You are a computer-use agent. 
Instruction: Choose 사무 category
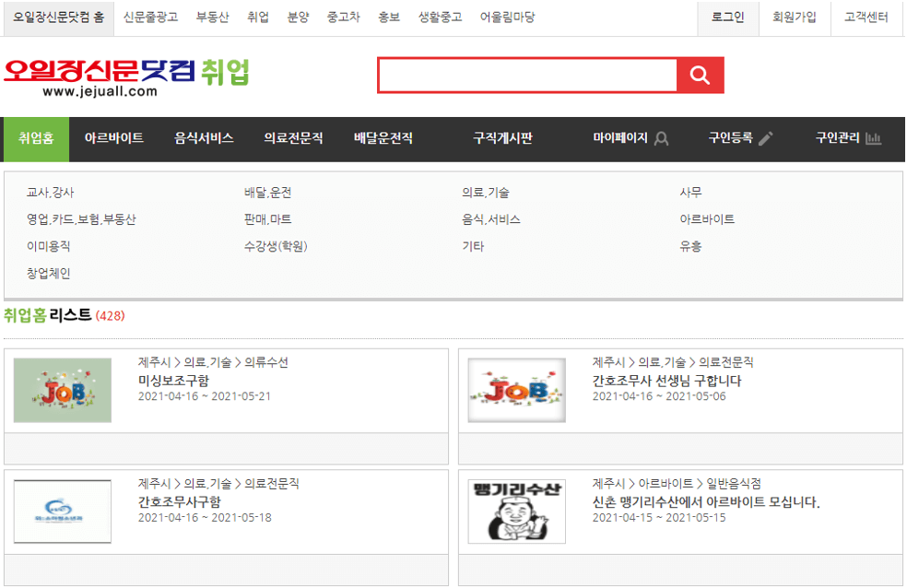(690, 193)
